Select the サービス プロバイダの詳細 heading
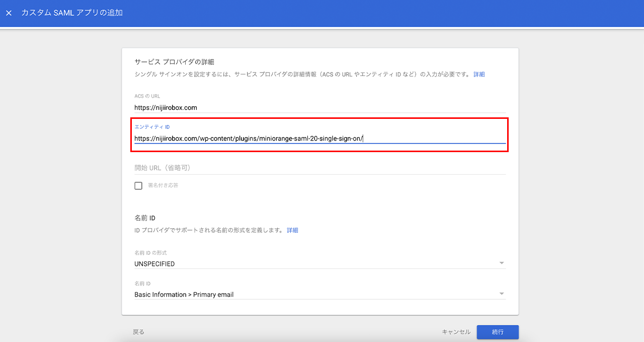The width and height of the screenshot is (644, 342). point(174,62)
